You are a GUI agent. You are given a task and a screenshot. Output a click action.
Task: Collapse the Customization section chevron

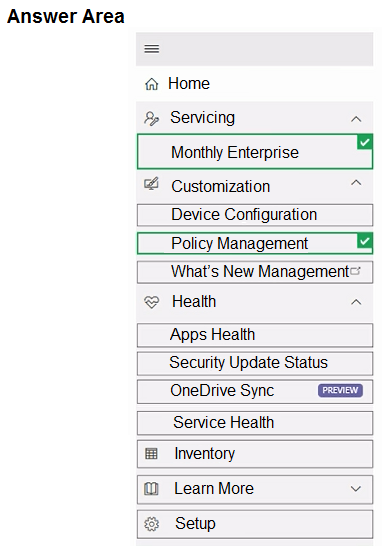click(356, 182)
